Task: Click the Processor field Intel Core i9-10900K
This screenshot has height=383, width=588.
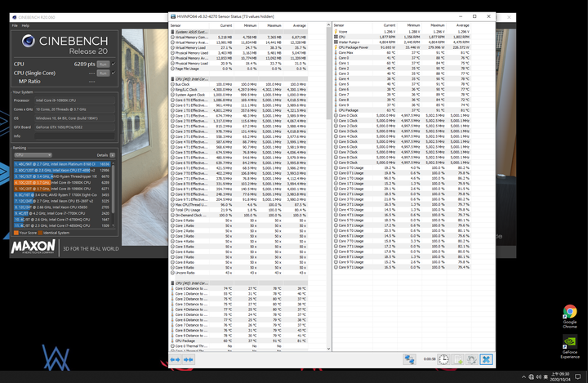Action: click(74, 100)
